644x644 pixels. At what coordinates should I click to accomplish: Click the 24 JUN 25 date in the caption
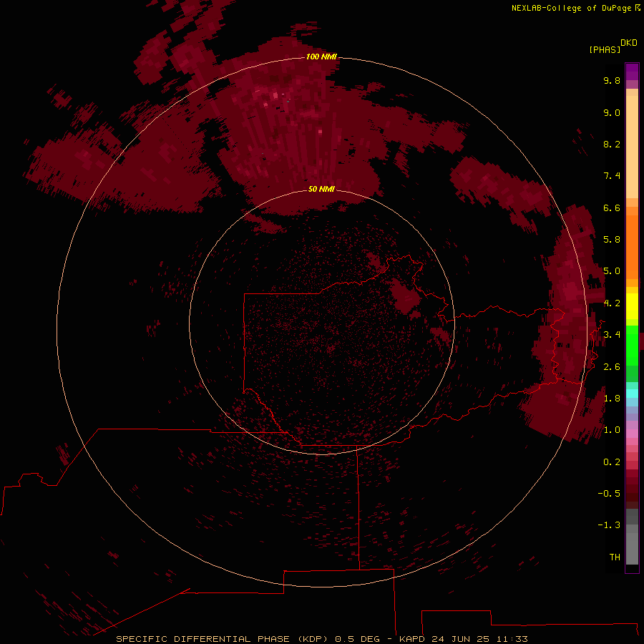[x=462, y=639]
